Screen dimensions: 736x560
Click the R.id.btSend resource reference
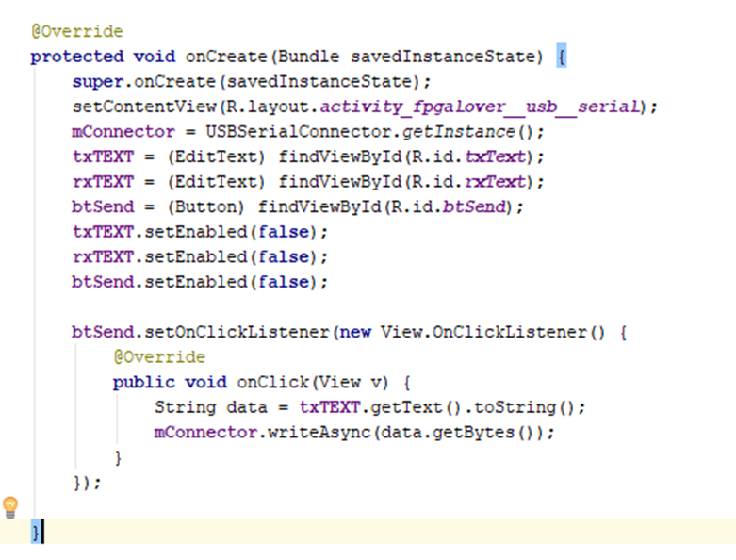point(449,207)
